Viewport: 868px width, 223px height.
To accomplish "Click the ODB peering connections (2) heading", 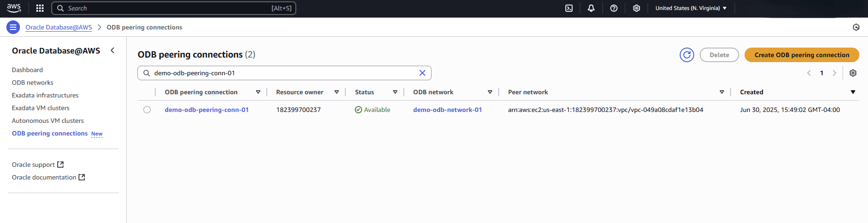I will pyautogui.click(x=196, y=54).
